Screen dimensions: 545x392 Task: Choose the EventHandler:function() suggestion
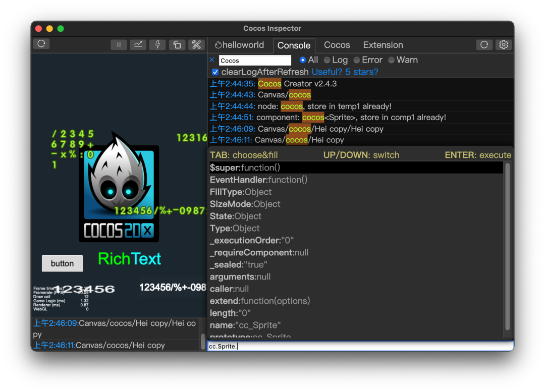356,180
